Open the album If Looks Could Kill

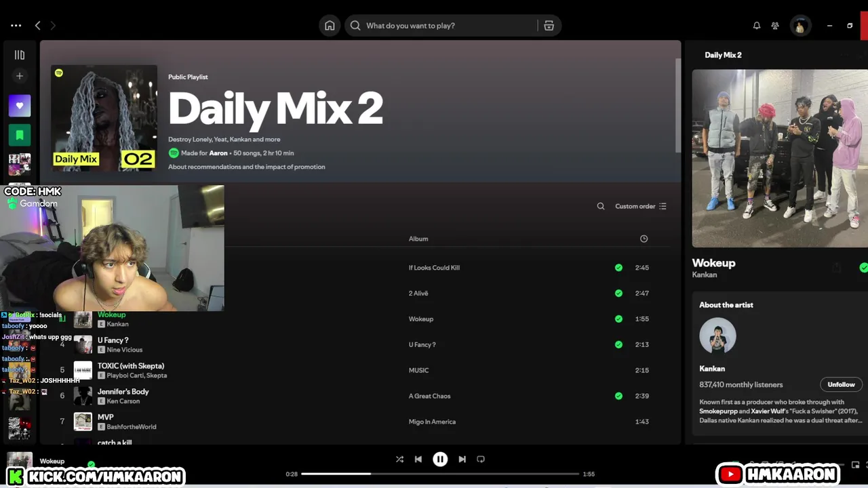[434, 268]
